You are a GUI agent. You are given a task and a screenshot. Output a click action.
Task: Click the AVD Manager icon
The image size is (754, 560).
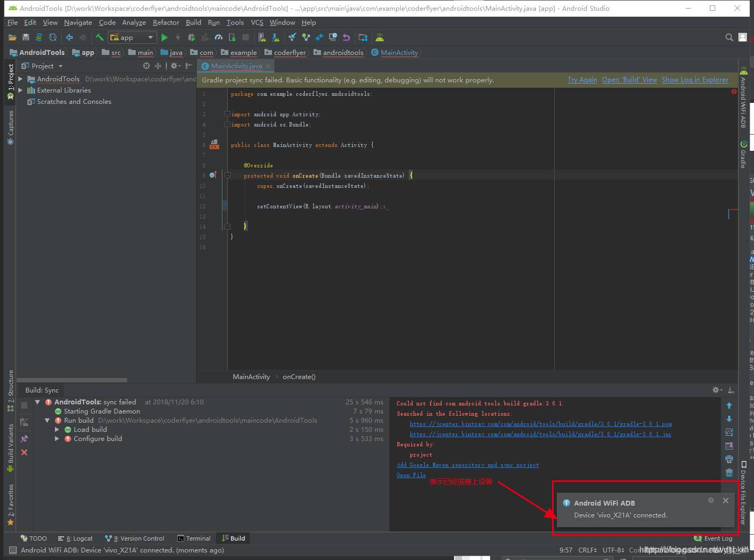coord(262,37)
